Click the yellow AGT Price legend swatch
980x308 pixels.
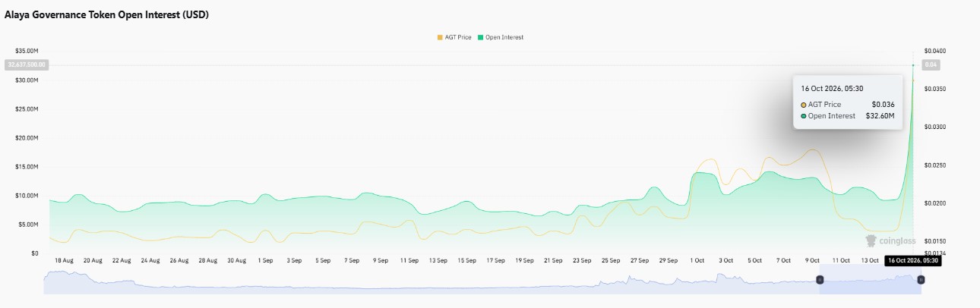click(x=440, y=37)
